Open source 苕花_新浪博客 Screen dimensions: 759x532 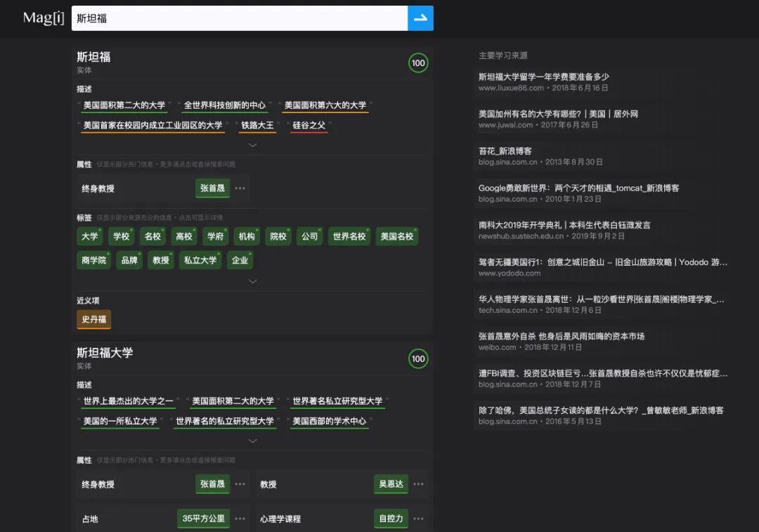tap(505, 151)
